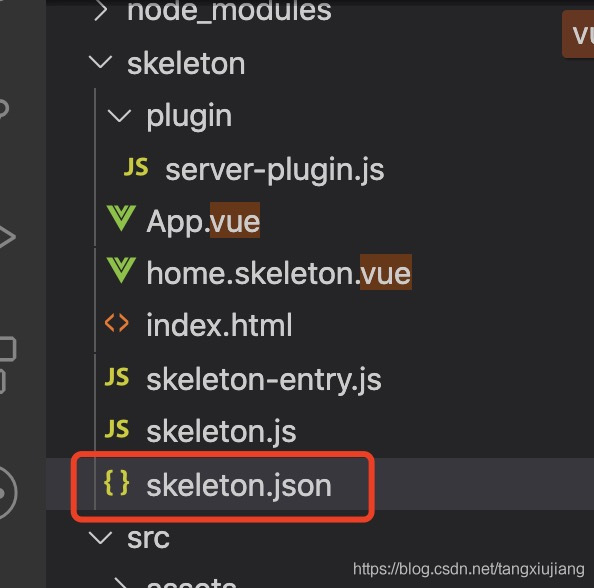The image size is (594, 588).
Task: Open the skeleton.js file
Action: (221, 432)
